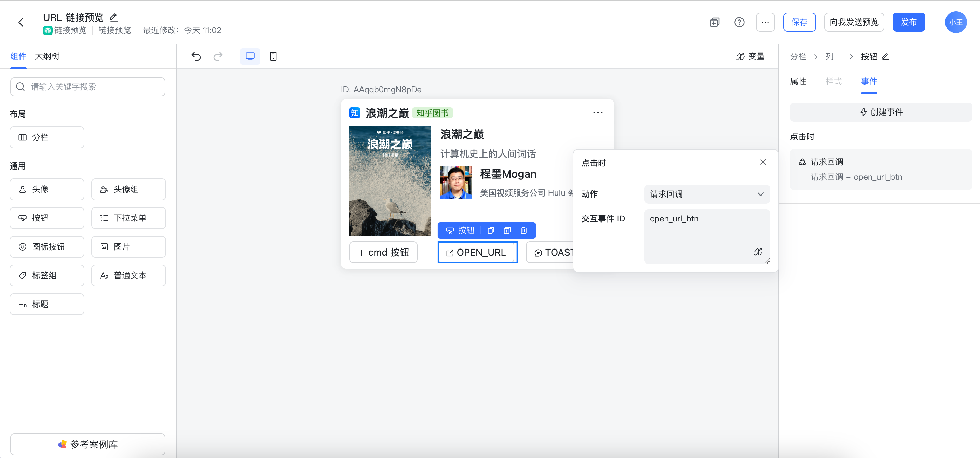Select the 下拉菜单 dropdown component

point(128,218)
